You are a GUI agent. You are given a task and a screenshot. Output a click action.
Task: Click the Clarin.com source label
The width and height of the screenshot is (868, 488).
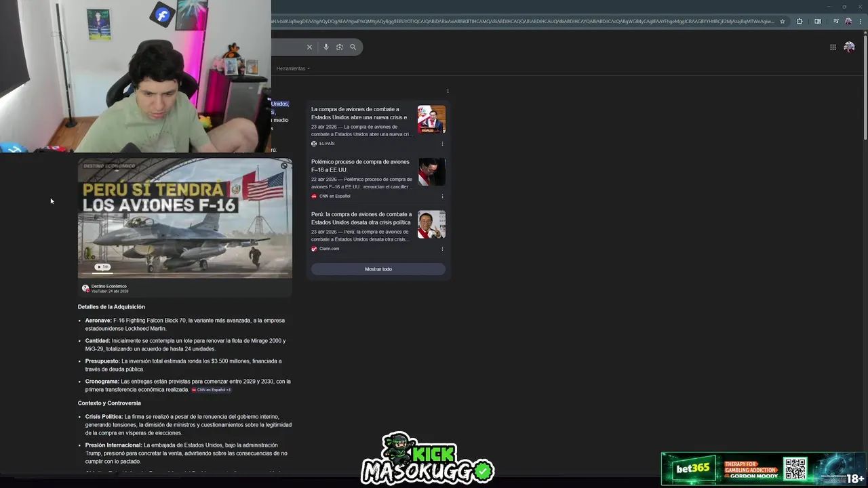[x=329, y=249]
